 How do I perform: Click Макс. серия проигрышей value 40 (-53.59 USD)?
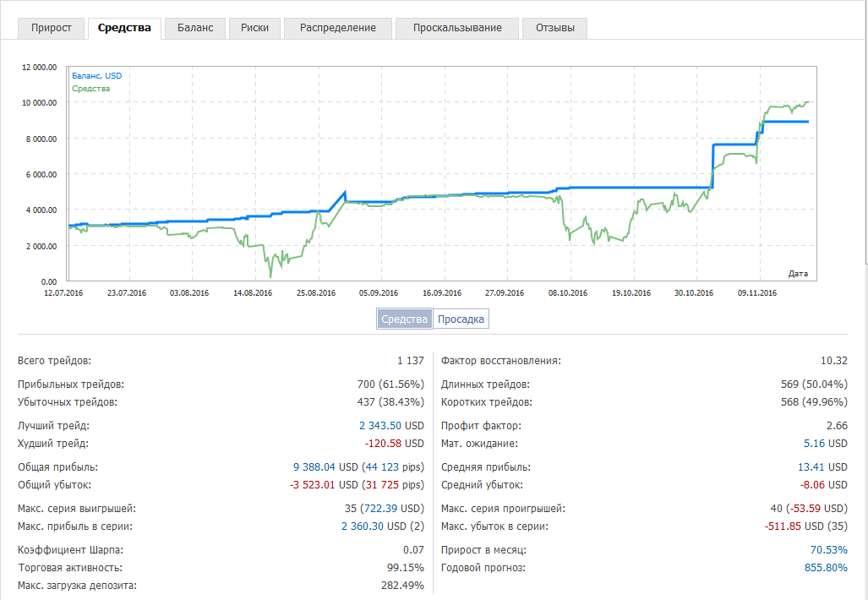point(809,509)
